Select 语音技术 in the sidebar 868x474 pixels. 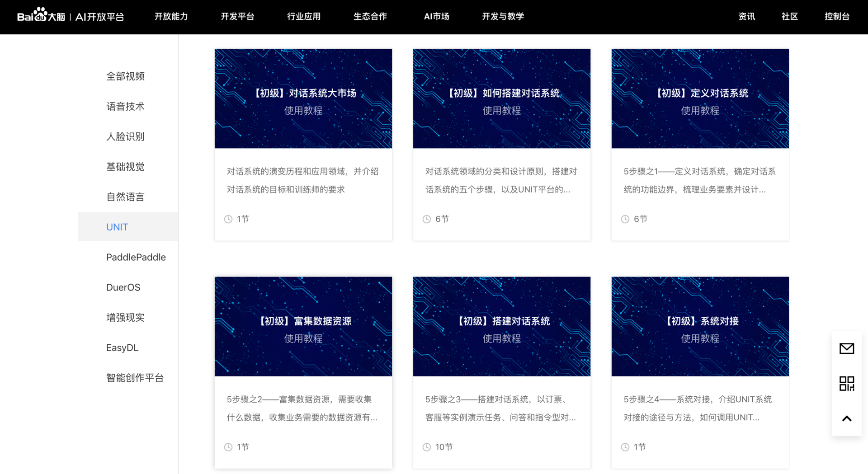[x=125, y=106]
